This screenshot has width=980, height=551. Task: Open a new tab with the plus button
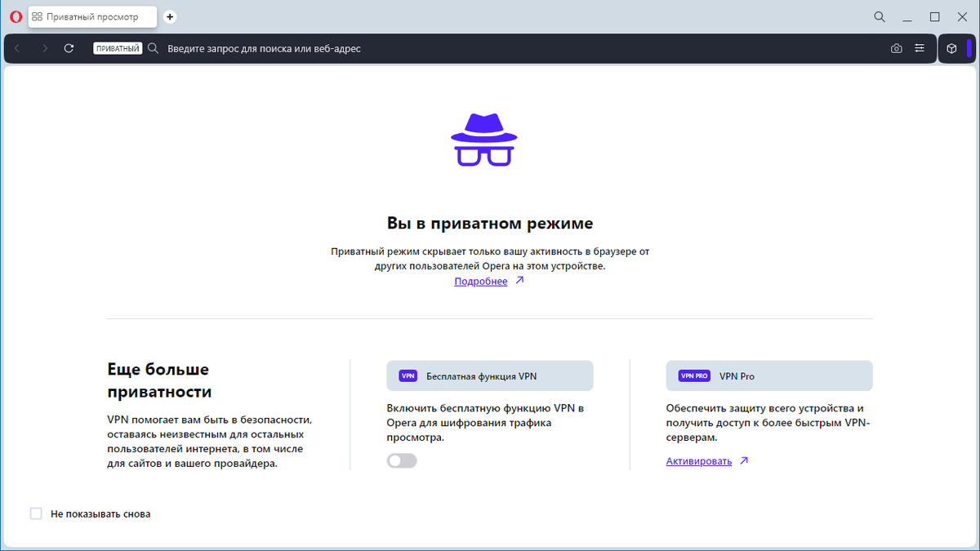[169, 16]
